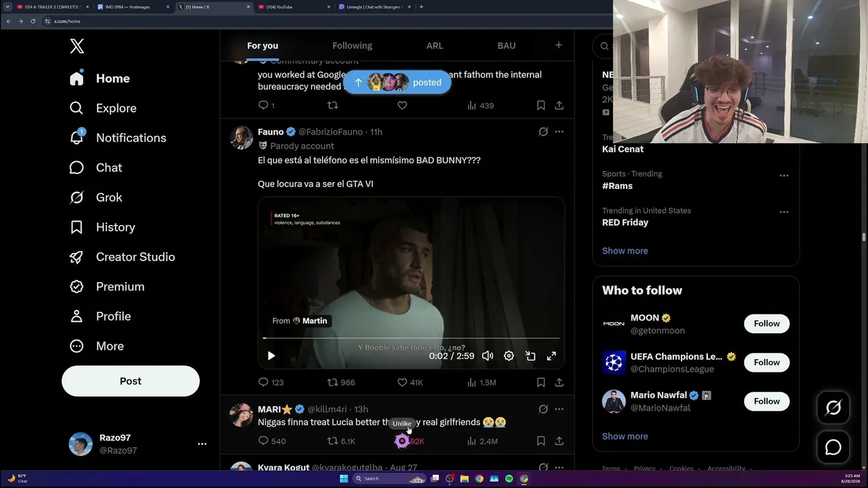Image resolution: width=868 pixels, height=488 pixels.
Task: Open the Explore page
Action: pyautogui.click(x=103, y=108)
